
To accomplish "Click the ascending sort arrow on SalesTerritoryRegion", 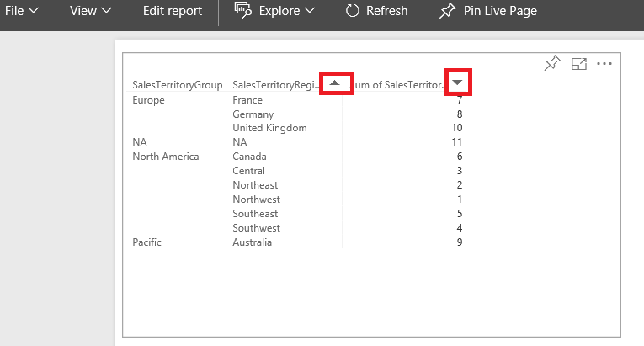I will 335,83.
